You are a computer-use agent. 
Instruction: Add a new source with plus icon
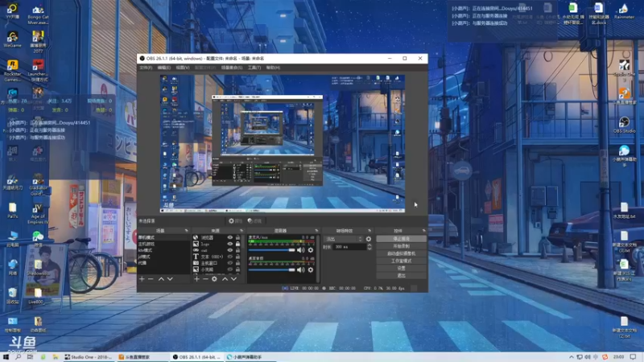click(196, 279)
